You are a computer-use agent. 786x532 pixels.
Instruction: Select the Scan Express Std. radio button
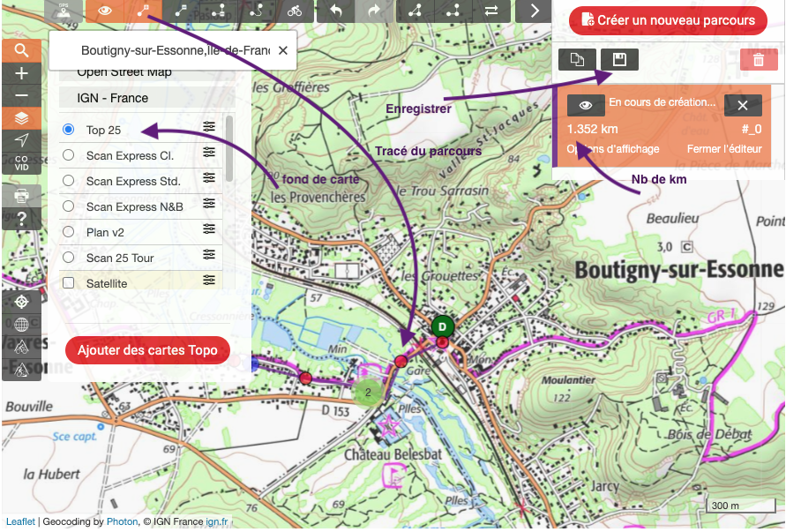[68, 181]
